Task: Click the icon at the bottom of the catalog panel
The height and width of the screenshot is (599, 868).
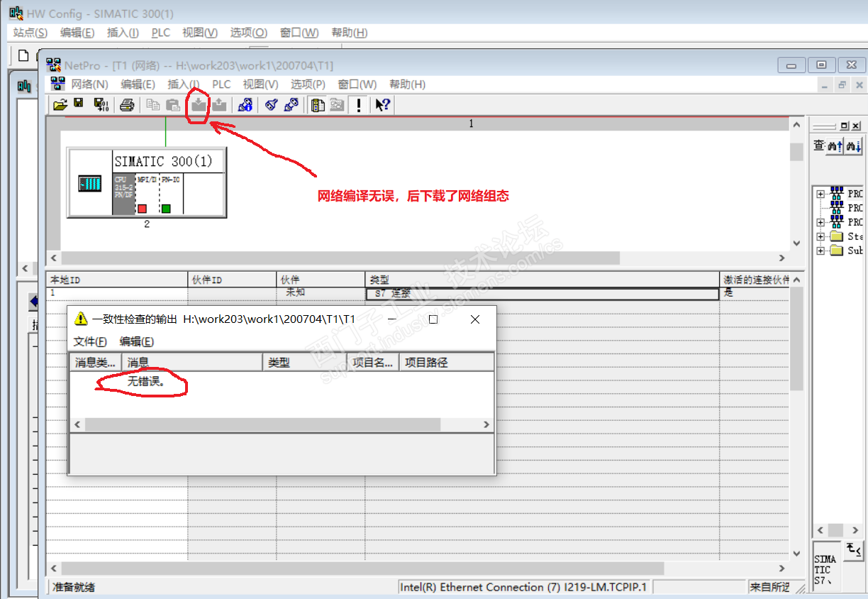Action: 853,549
